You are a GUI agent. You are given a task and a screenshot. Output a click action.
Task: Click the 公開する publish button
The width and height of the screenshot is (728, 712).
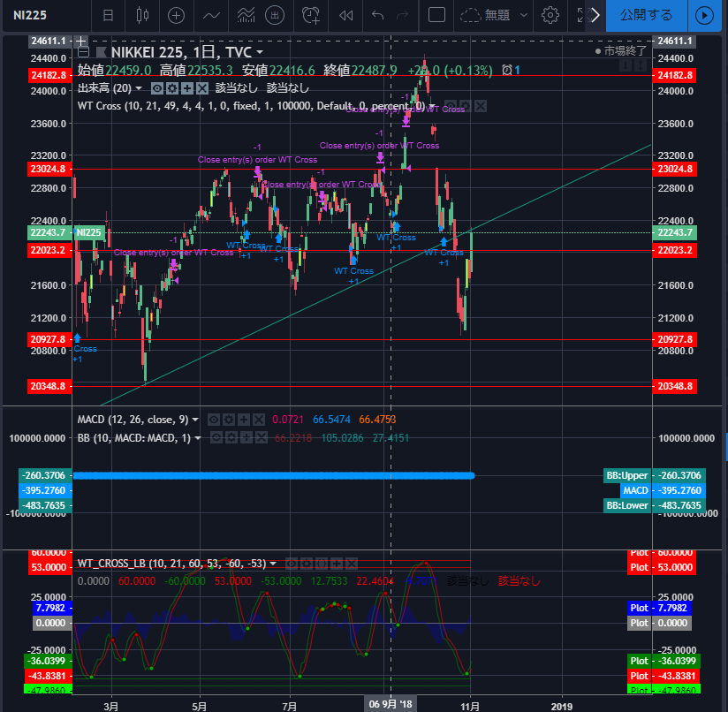pyautogui.click(x=646, y=15)
